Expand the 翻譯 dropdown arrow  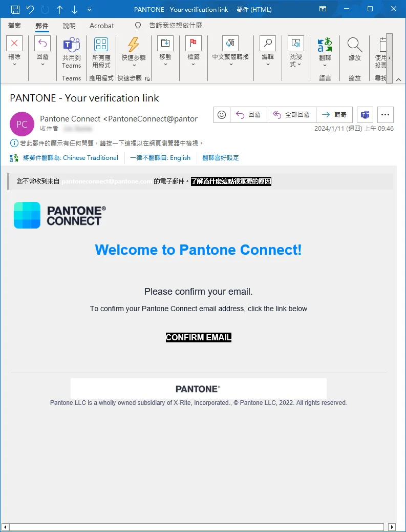[x=325, y=66]
